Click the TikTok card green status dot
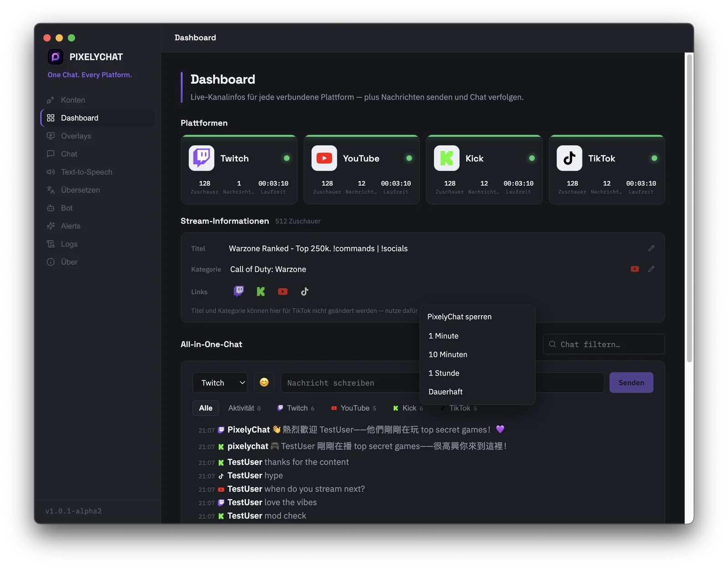This screenshot has width=728, height=569. tap(654, 158)
